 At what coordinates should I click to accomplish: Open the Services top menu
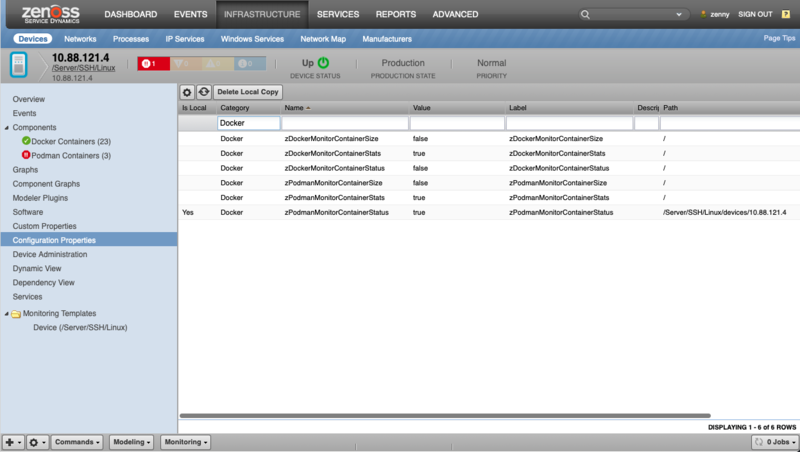(338, 14)
